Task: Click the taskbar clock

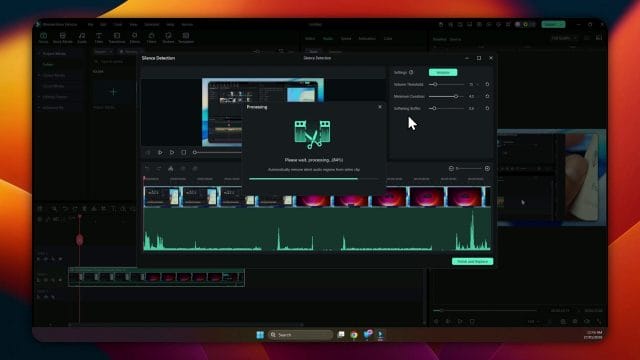Action: pos(593,335)
